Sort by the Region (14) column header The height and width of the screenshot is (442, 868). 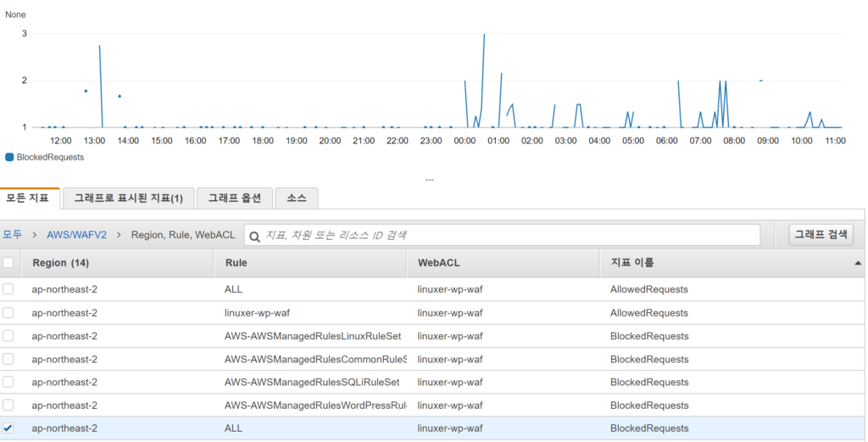tap(60, 263)
